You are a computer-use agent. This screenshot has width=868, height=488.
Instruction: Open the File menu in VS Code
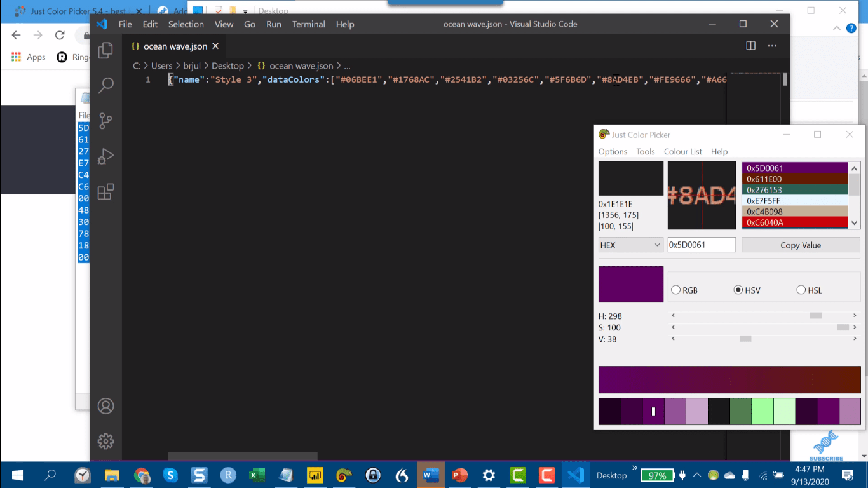point(125,24)
